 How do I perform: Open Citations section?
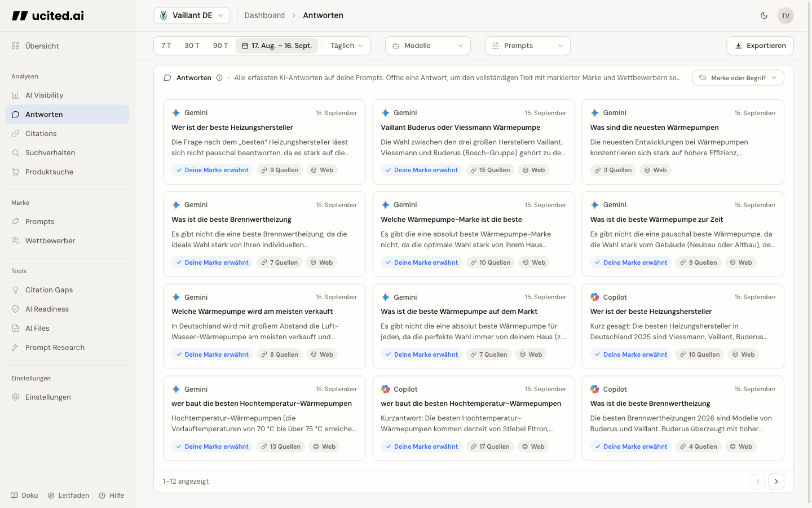(x=67, y=134)
